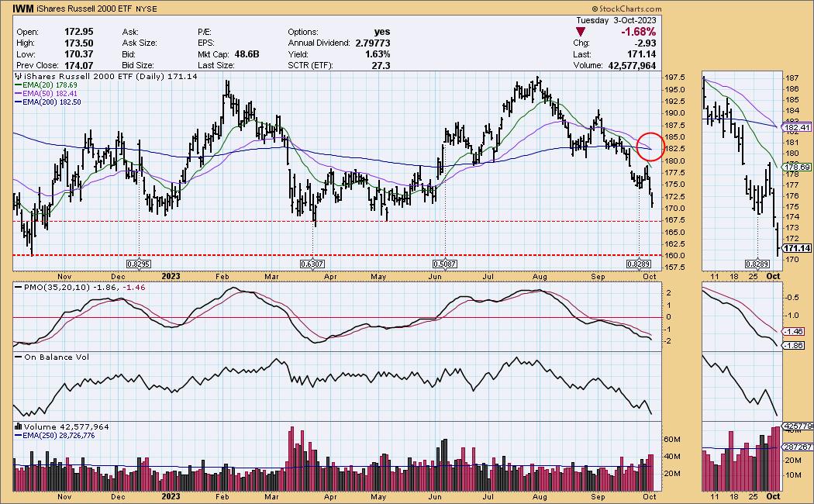The width and height of the screenshot is (814, 504).
Task: Select the Open value 172.95
Action: coord(79,32)
